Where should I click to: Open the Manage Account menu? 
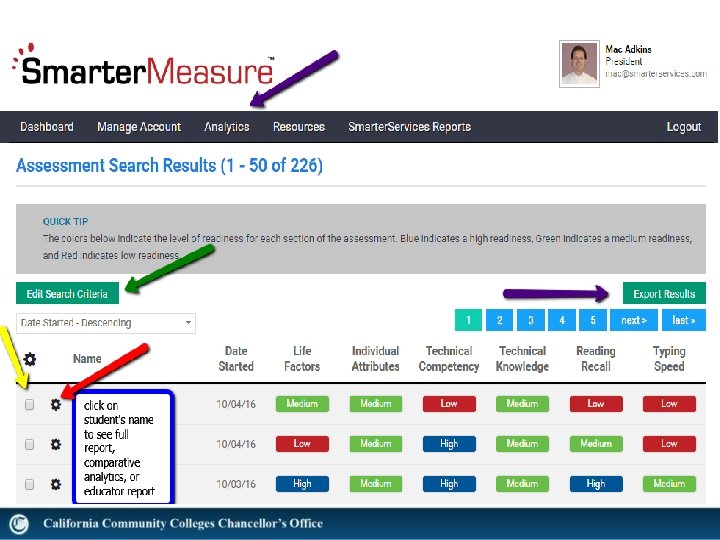click(139, 127)
